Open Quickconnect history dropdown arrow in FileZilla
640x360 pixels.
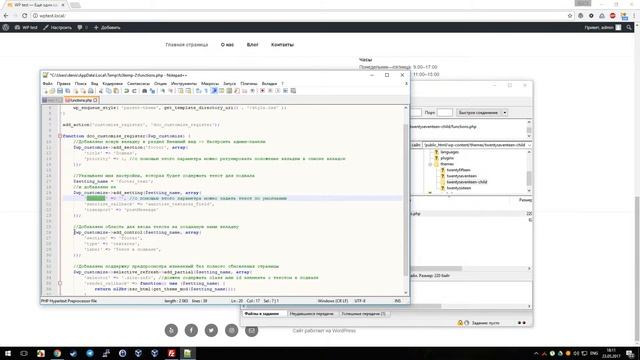(x=504, y=112)
